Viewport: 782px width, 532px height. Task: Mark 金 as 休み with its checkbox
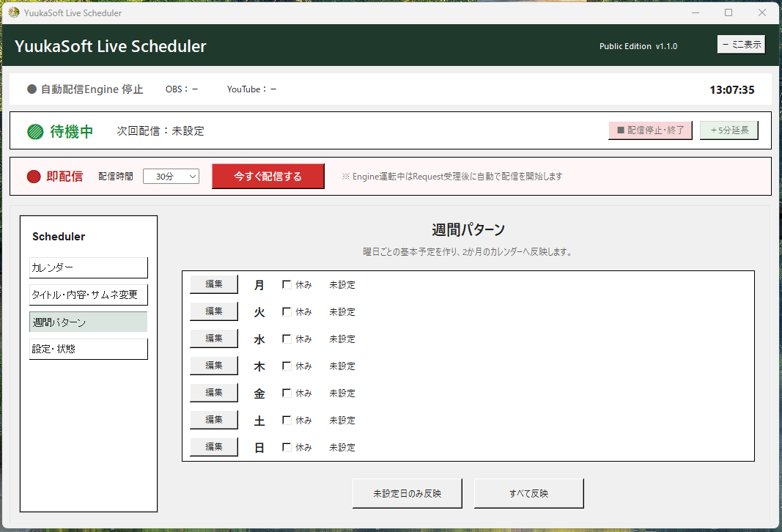click(x=287, y=393)
